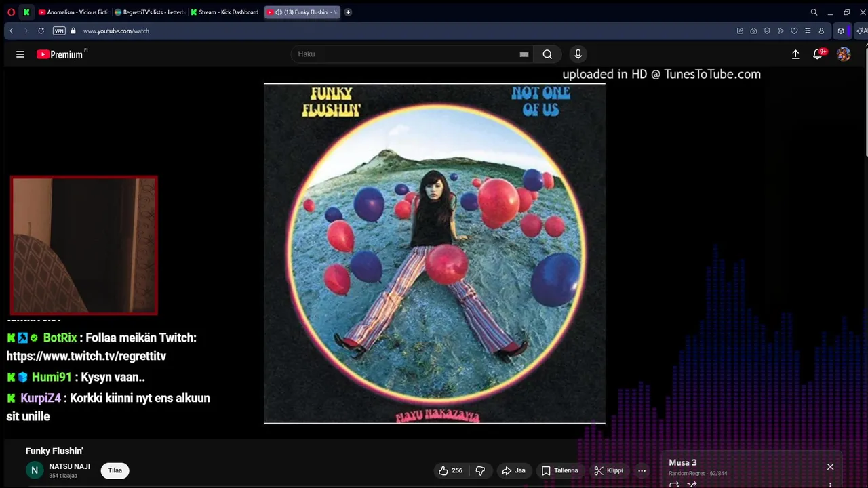Open the on-screen keyboard in search box
The width and height of the screenshot is (868, 488).
[524, 54]
